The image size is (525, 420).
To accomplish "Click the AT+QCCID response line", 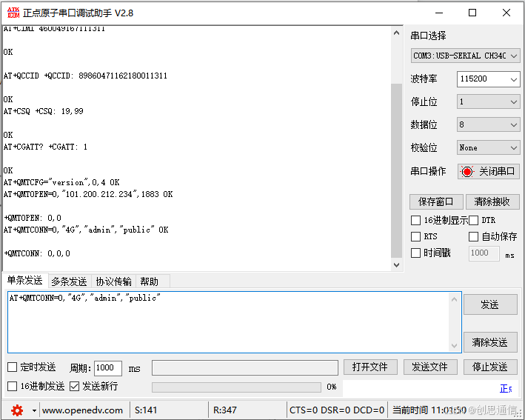I will [85, 76].
